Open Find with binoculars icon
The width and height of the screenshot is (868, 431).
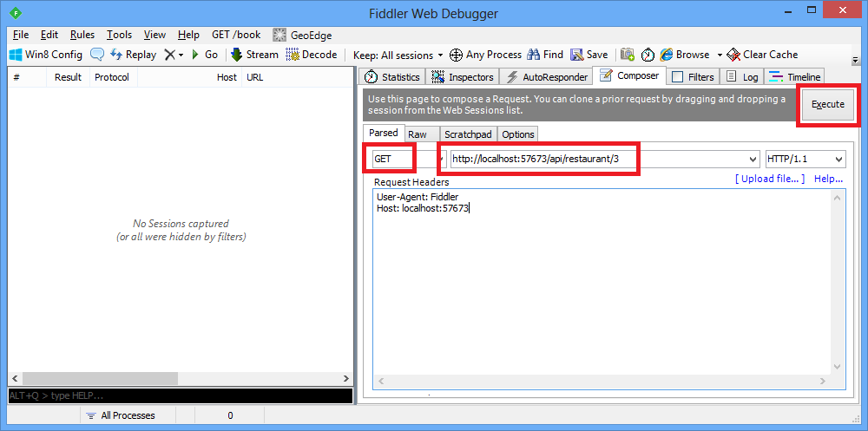tap(545, 55)
